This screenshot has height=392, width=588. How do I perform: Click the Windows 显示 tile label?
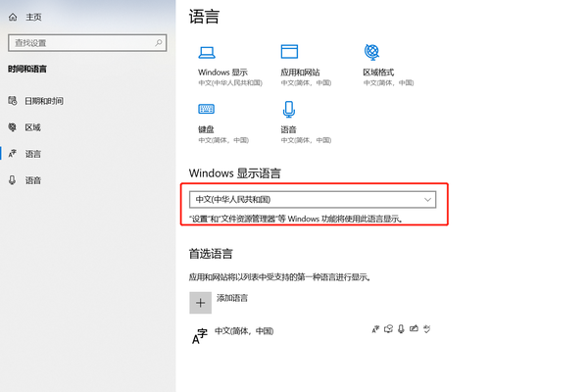(222, 72)
